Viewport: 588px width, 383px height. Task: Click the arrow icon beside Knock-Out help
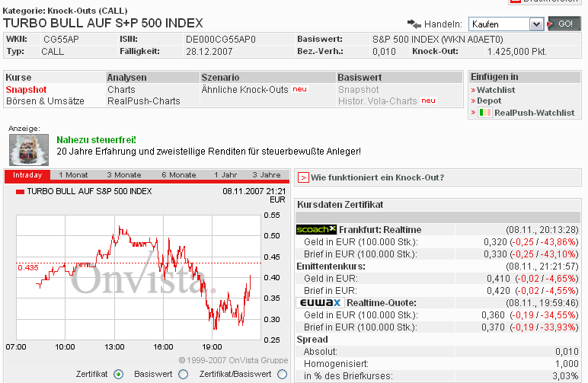302,177
